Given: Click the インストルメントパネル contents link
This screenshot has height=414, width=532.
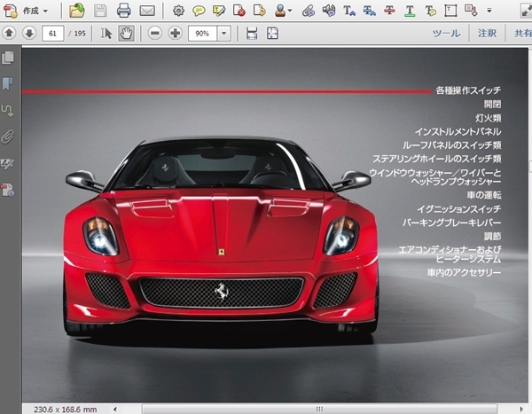Looking at the screenshot, I should 458,132.
